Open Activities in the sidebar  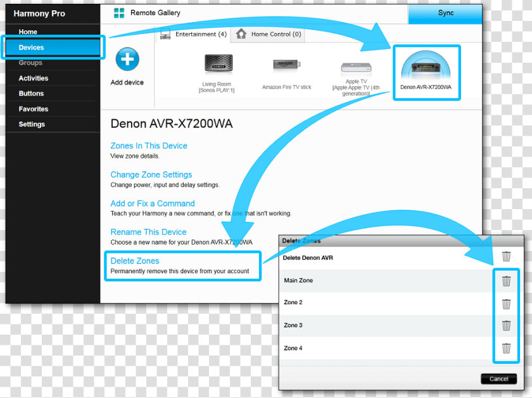pyautogui.click(x=34, y=78)
